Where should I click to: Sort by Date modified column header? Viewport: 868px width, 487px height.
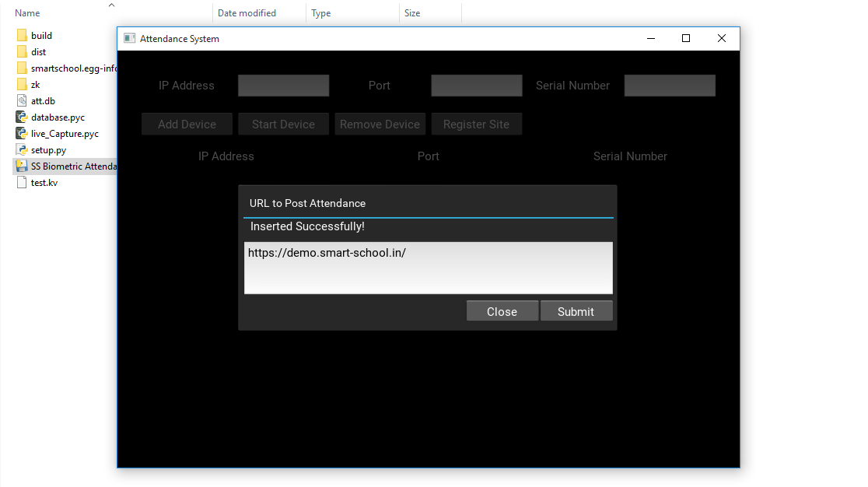pyautogui.click(x=247, y=13)
